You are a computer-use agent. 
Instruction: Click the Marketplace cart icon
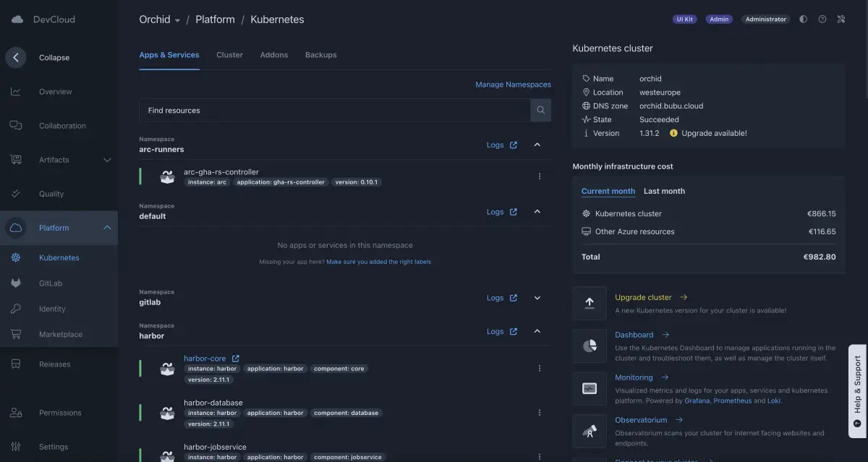pos(16,335)
